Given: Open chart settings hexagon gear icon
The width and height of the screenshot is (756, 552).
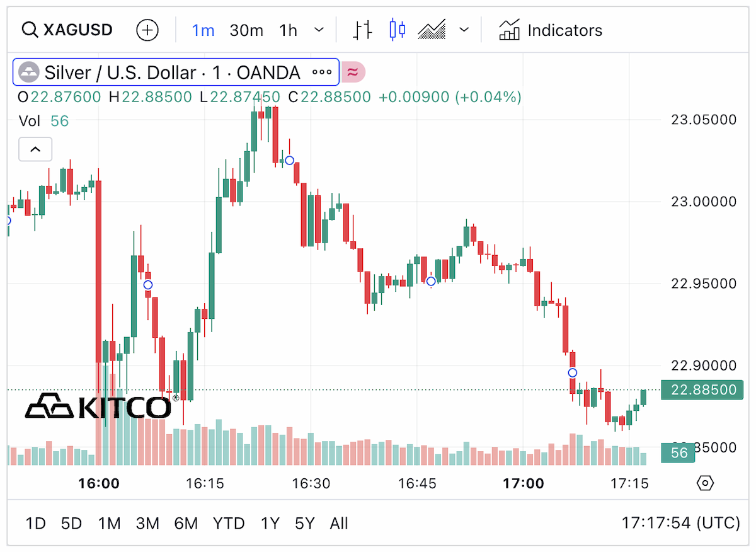Looking at the screenshot, I should point(705,483).
